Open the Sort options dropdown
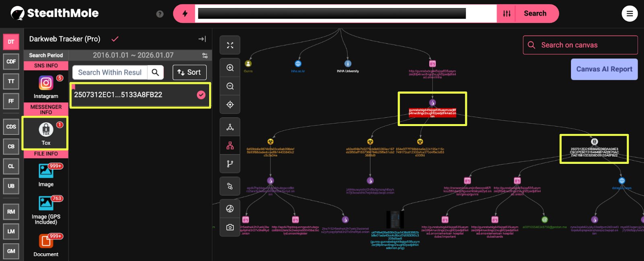This screenshot has width=644, height=261. click(x=189, y=72)
